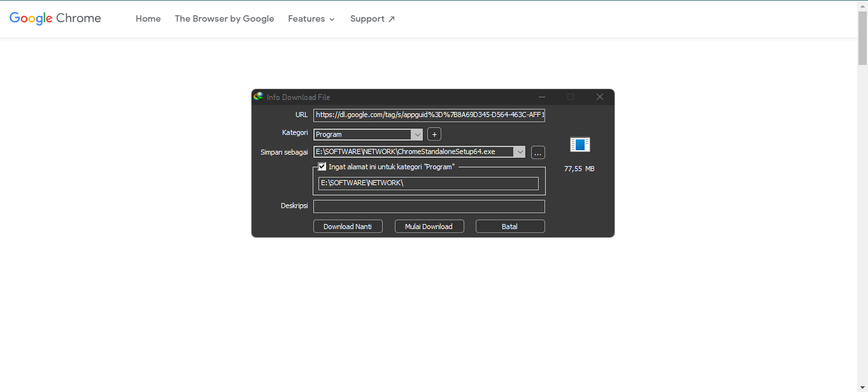
Task: Expand the Features menu
Action: 311,18
